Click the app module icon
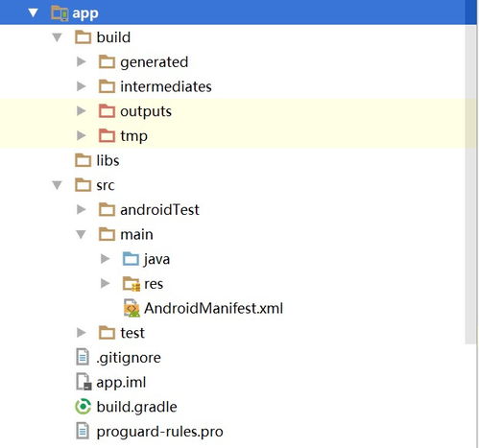479x448 pixels. coord(60,13)
